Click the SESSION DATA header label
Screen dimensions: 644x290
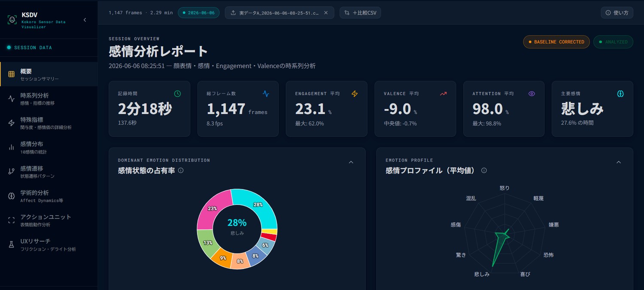[33, 48]
